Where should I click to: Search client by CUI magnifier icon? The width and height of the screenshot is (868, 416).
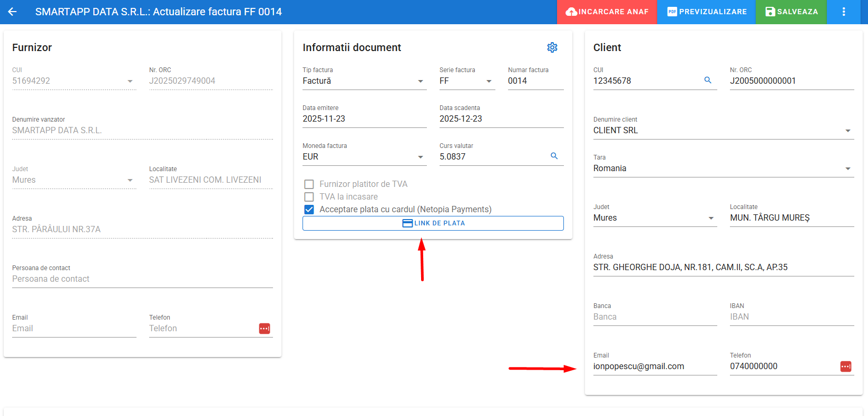[707, 80]
